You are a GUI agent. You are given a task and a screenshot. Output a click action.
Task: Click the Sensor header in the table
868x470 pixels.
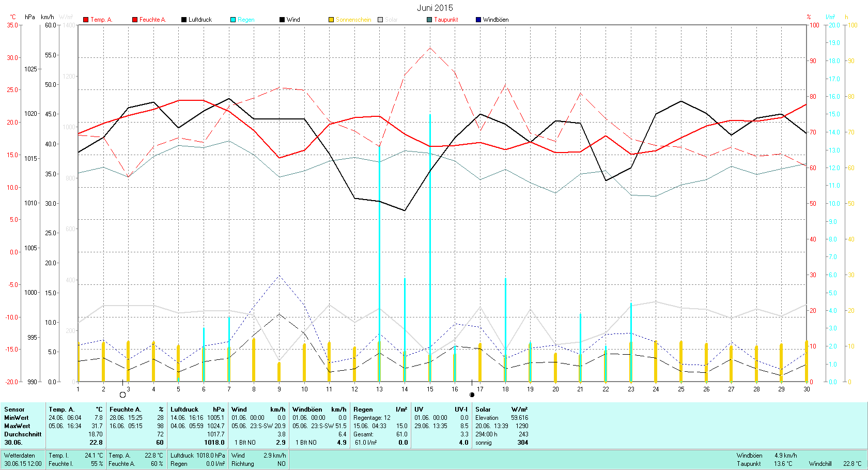pos(14,410)
